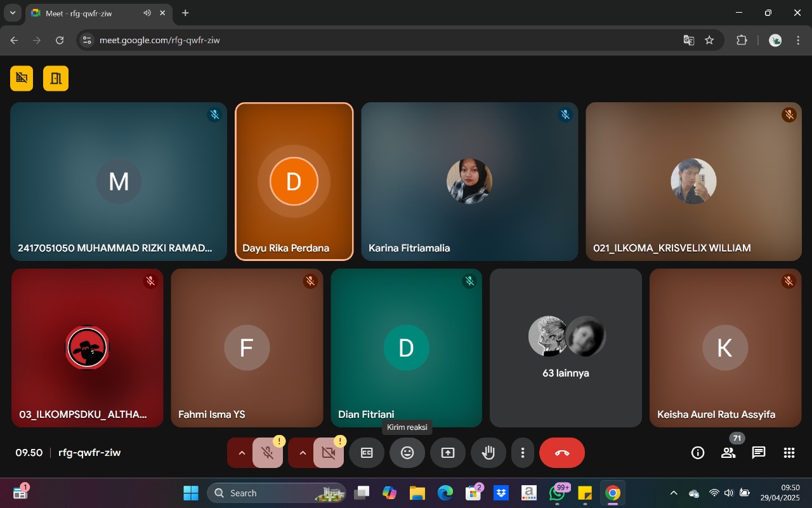Open the "63 lainnya" participants tile
This screenshot has width=812, height=508.
coord(566,348)
